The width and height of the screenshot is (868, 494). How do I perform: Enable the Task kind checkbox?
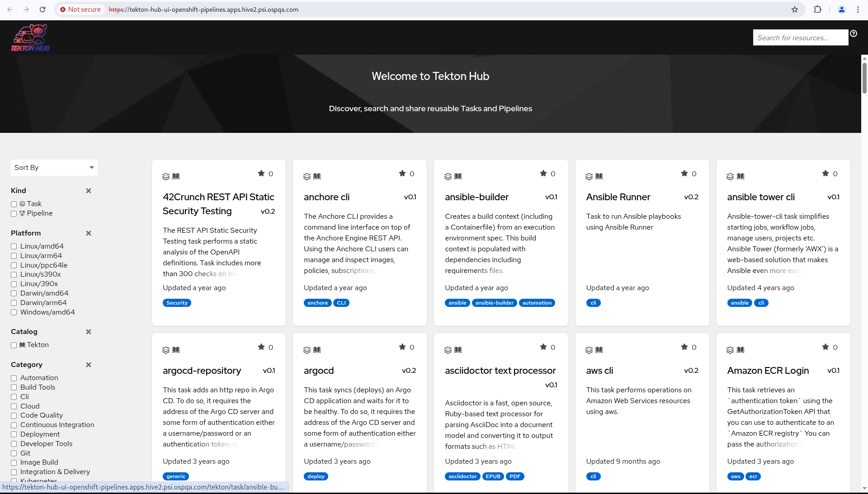pyautogui.click(x=14, y=204)
